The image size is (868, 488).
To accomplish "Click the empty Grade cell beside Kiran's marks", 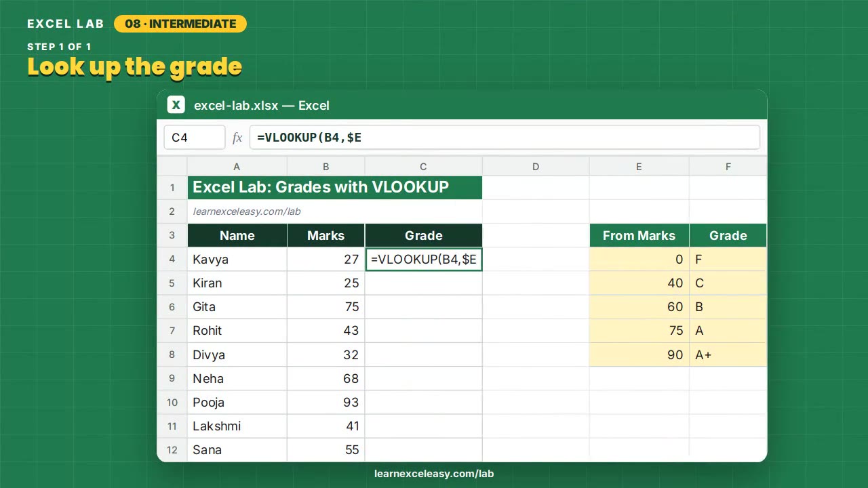I will tap(424, 283).
